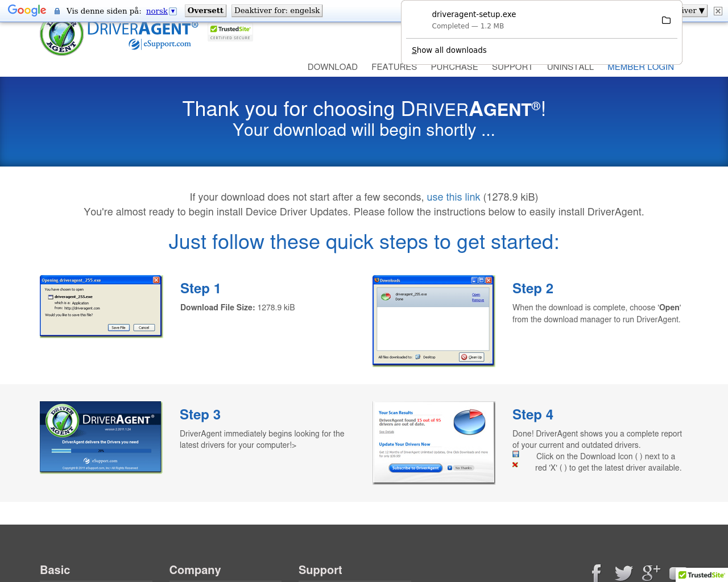Click the Step 1 save-file dialog thumbnail

(x=101, y=306)
